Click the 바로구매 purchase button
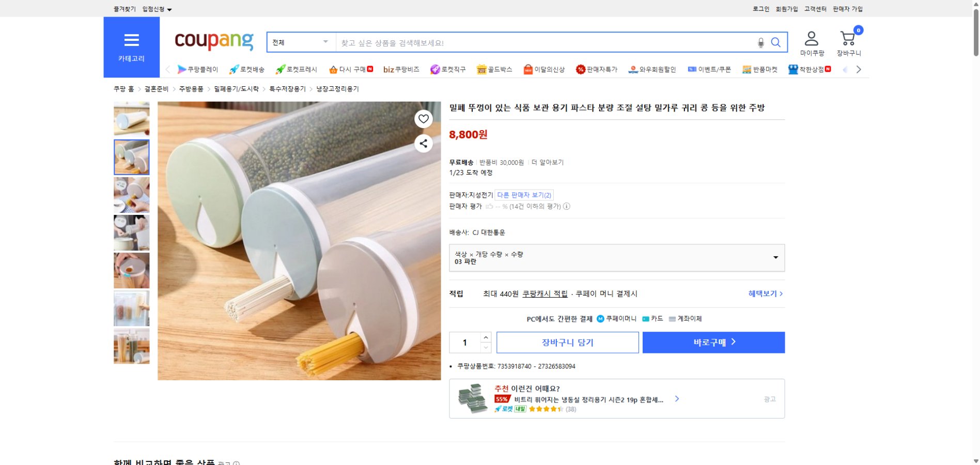This screenshot has height=465, width=980. pyautogui.click(x=713, y=342)
